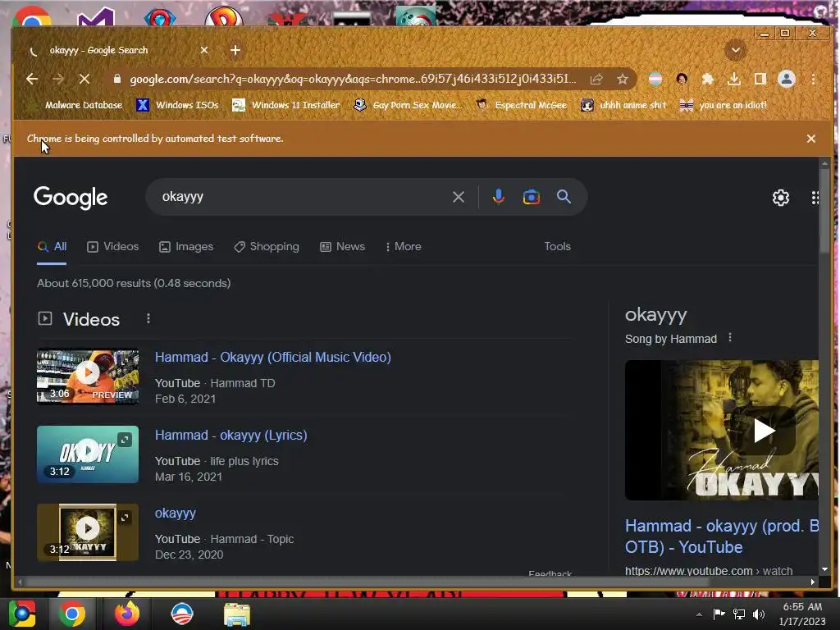This screenshot has width=840, height=630.
Task: Open Chrome downloads icon
Action: pos(734,80)
